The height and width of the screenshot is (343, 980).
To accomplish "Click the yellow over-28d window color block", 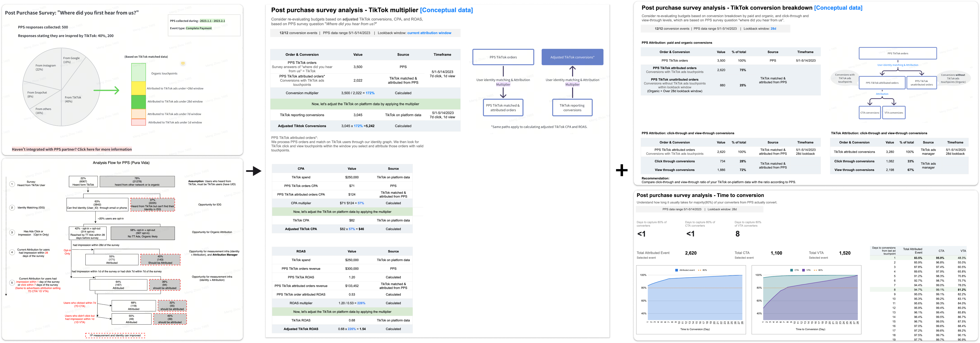I will 139,88.
